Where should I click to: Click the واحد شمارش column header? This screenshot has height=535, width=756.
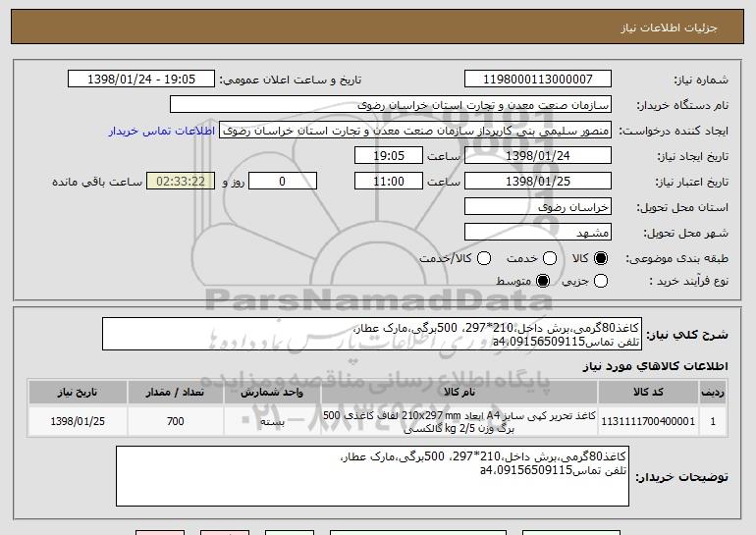[272, 392]
